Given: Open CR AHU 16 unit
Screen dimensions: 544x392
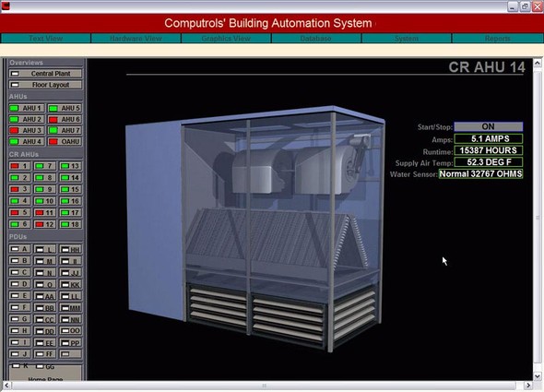Looking at the screenshot, I should coord(70,201).
